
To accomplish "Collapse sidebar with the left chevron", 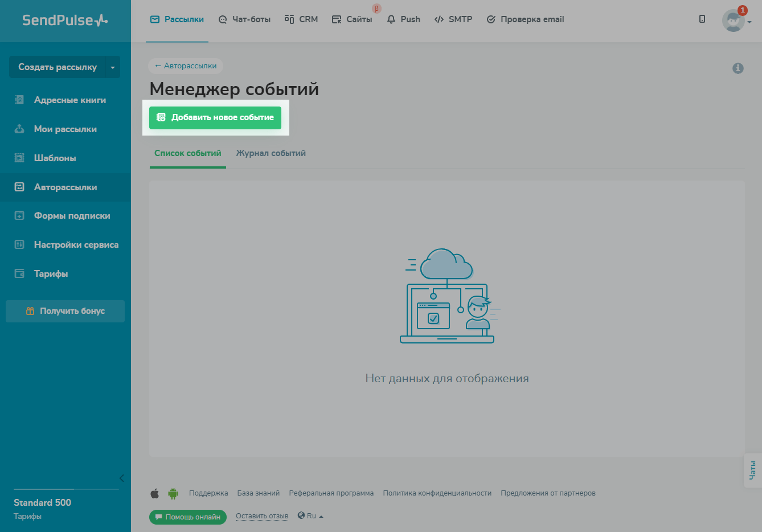I will tap(121, 478).
